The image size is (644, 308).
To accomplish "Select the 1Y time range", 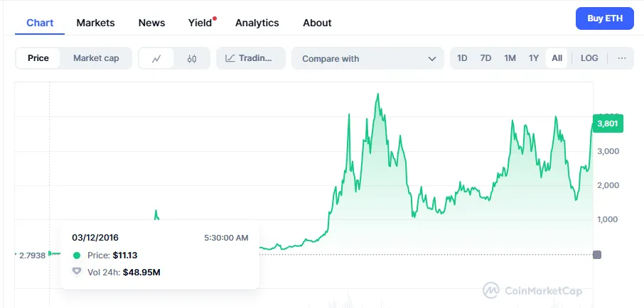I will (534, 58).
